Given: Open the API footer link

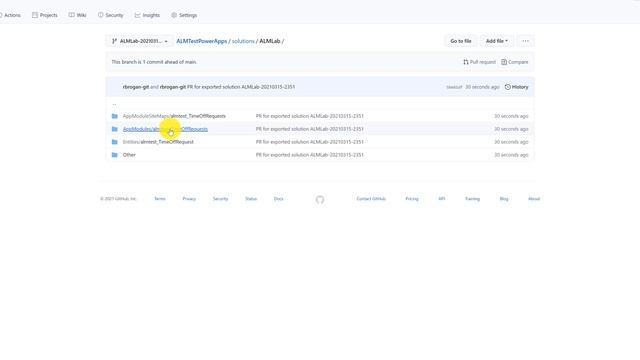Looking at the screenshot, I should [x=442, y=199].
